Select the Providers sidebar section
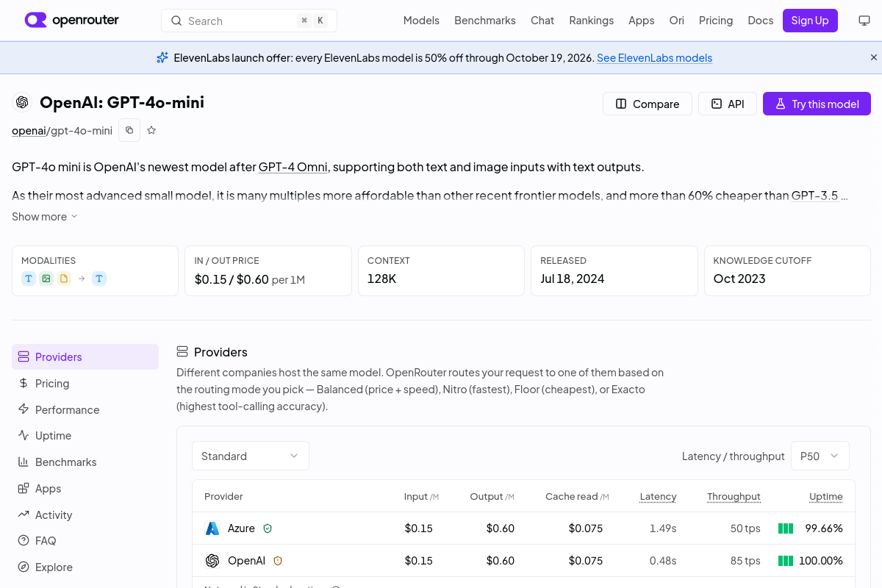The image size is (882, 588). click(x=85, y=357)
